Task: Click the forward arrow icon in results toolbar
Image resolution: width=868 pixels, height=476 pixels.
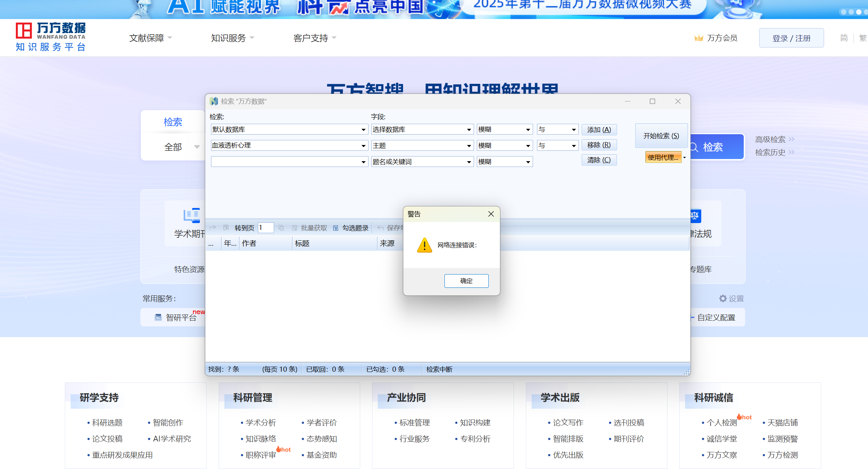Action: click(212, 228)
